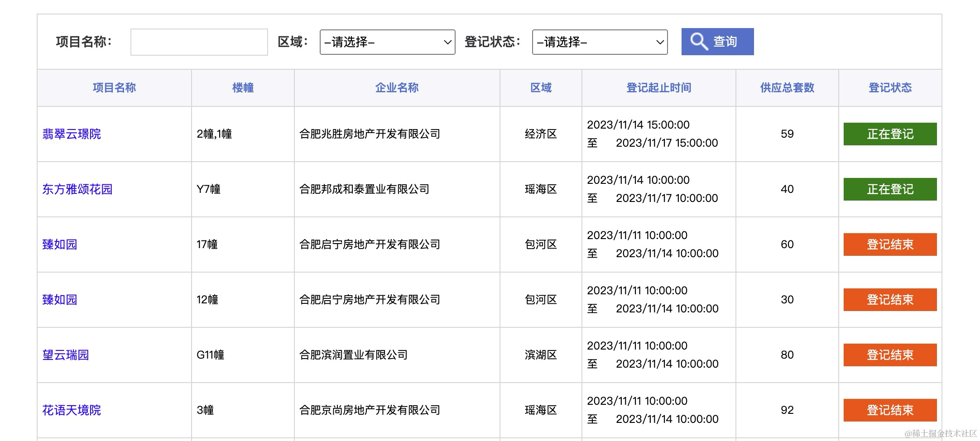980x441 pixels.
Task: Open the 望云瑞园 project link
Action: click(66, 355)
